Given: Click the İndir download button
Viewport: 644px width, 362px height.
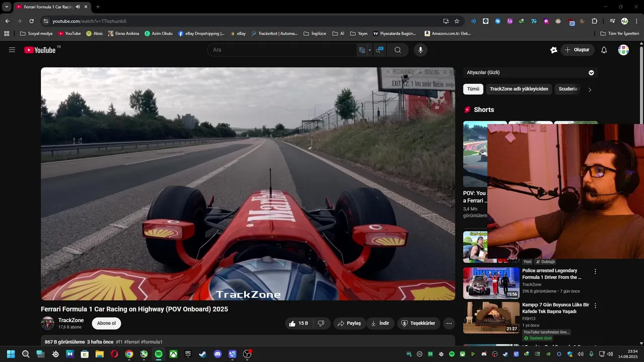Looking at the screenshot, I should pos(380,323).
